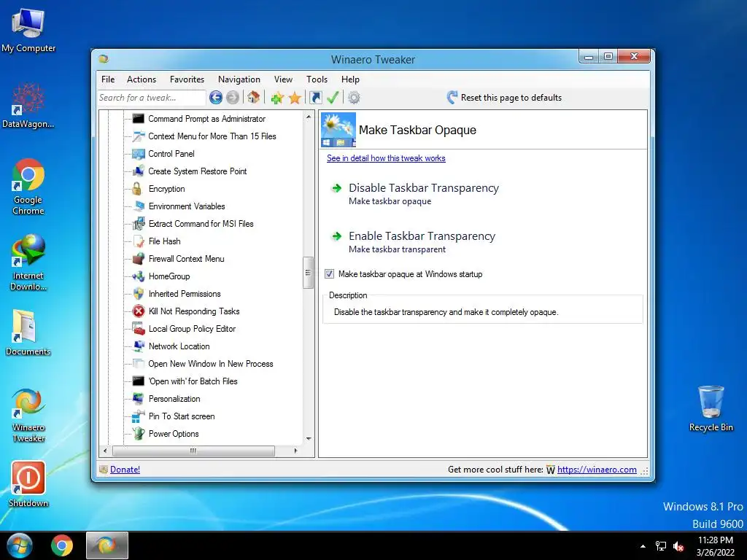Select Personalization tree item
Screen dimensions: 747x560
pos(174,399)
